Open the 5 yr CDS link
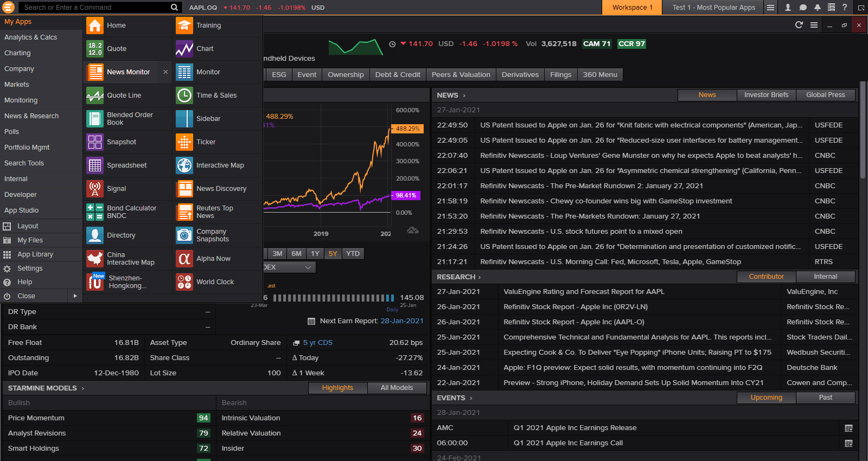Viewport: 868px width, 461px height. pyautogui.click(x=317, y=343)
